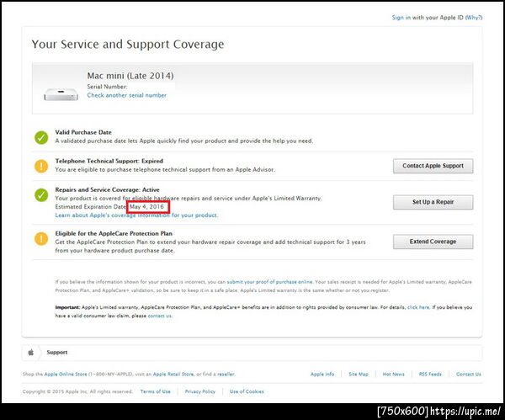Follow the click here consumer law link
The height and width of the screenshot is (420, 505).
(418, 307)
